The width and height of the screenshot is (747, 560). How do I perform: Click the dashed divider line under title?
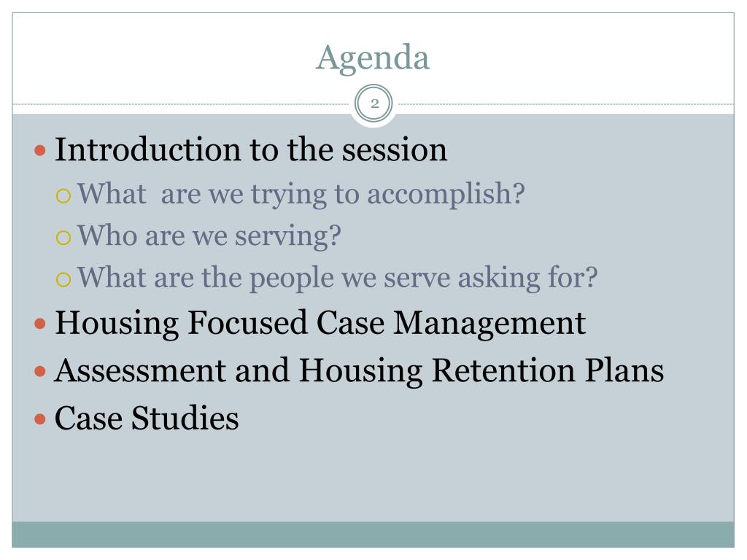point(181,104)
